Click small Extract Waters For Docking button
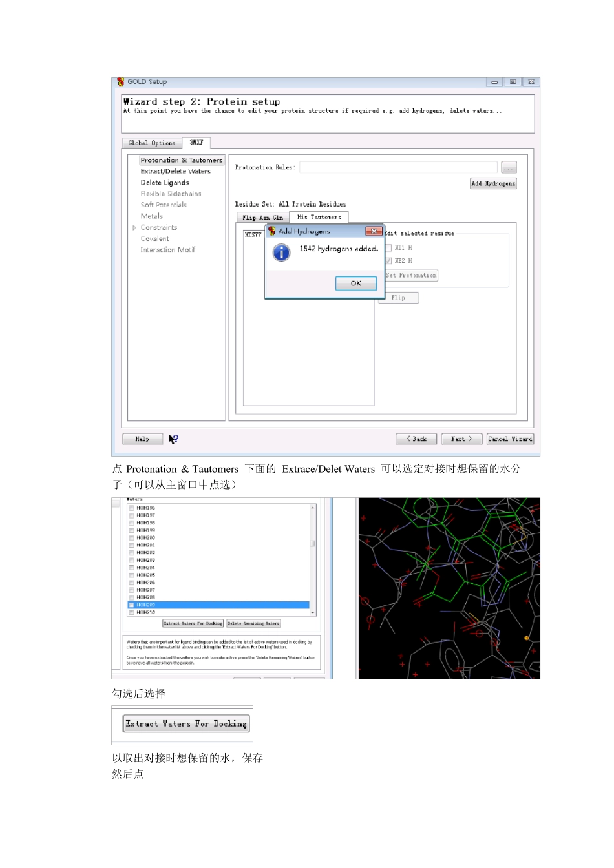The width and height of the screenshot is (614, 868). coord(193,624)
